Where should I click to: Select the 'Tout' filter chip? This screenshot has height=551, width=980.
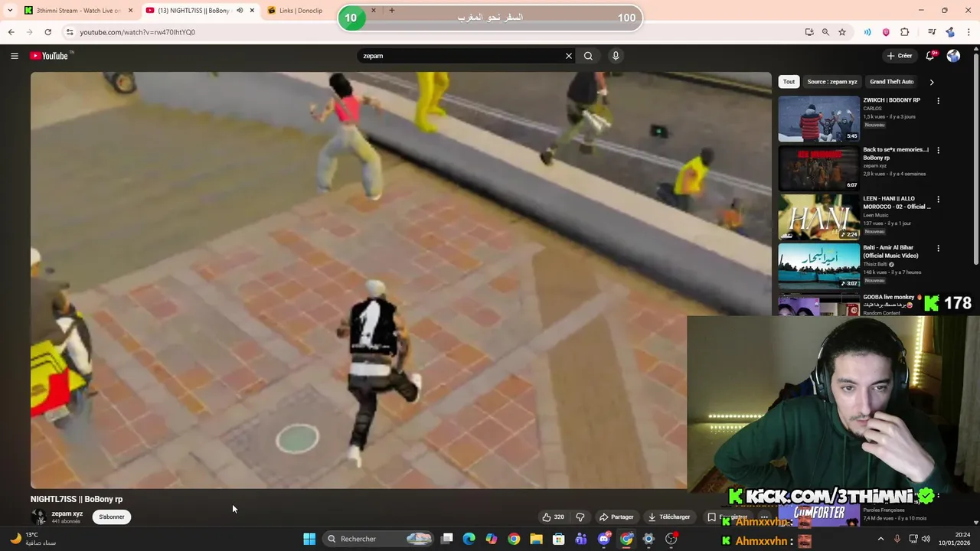tap(789, 82)
